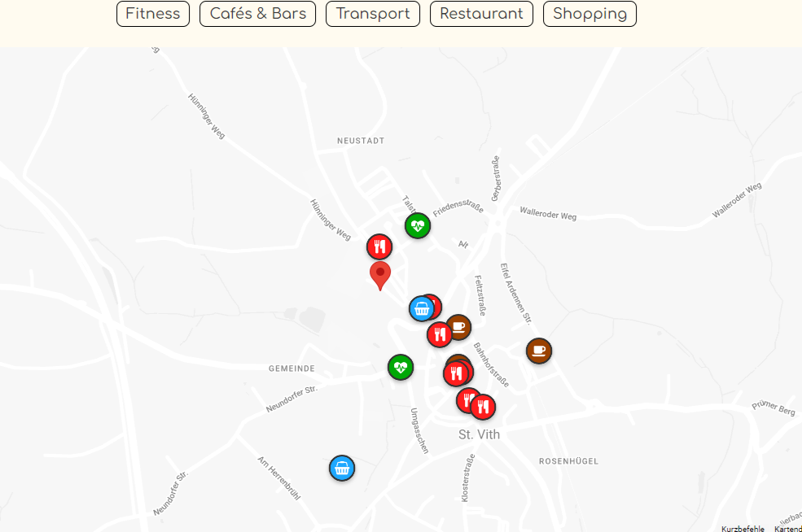Viewport: 802px width, 532px height.
Task: Open the café marker near Eifel Ardennen Str.
Action: (539, 351)
